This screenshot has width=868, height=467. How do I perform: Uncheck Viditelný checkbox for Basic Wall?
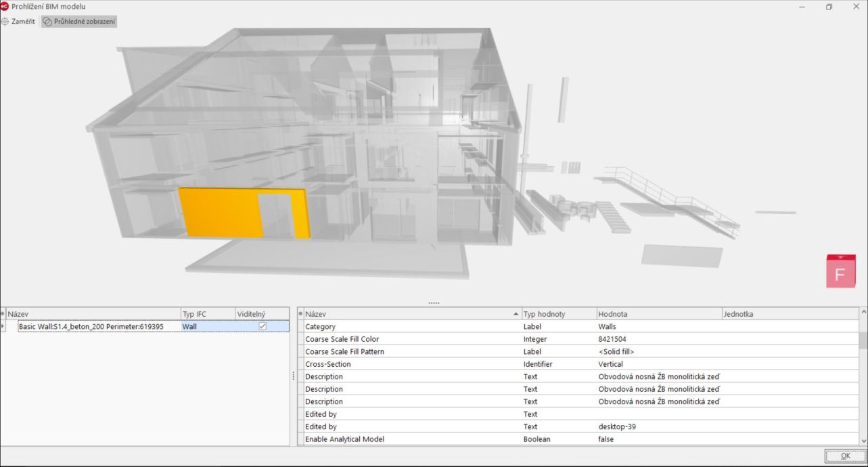(x=262, y=326)
